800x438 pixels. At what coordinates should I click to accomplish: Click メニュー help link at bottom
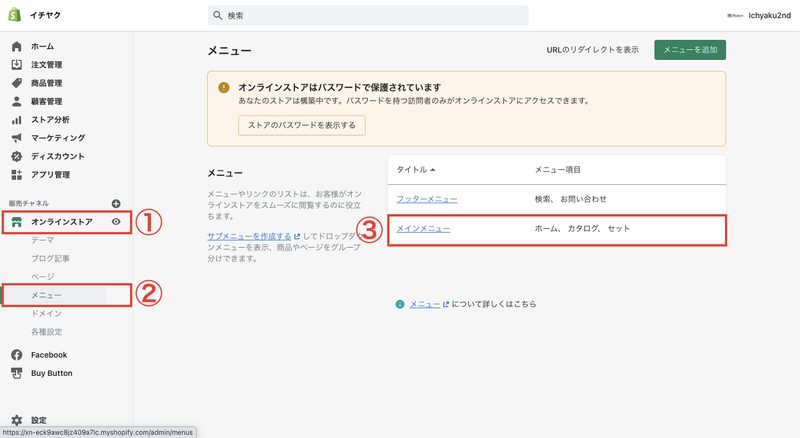(x=424, y=304)
